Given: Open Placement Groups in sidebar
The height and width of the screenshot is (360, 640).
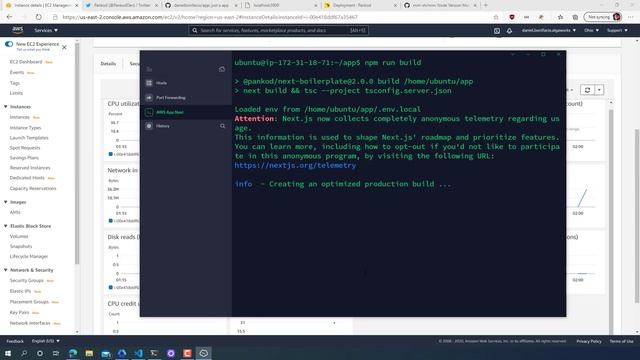Looking at the screenshot, I should [29, 302].
